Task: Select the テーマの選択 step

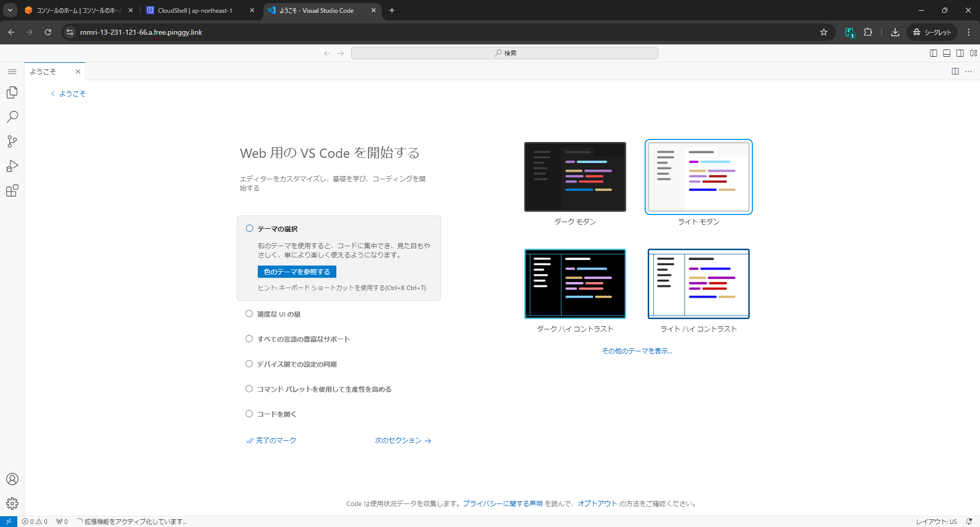Action: [339, 229]
